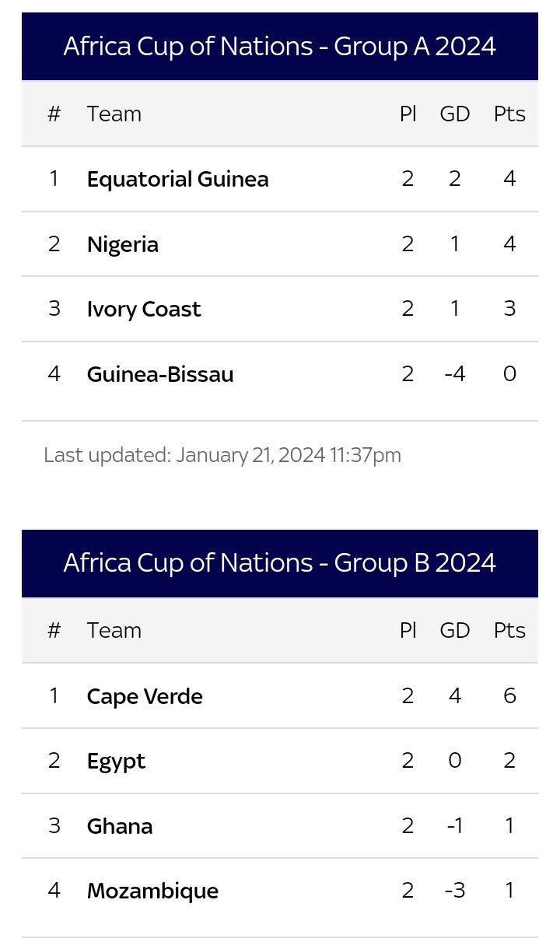Click the Pl column header in Group B
This screenshot has width=560, height=942.
click(x=408, y=630)
